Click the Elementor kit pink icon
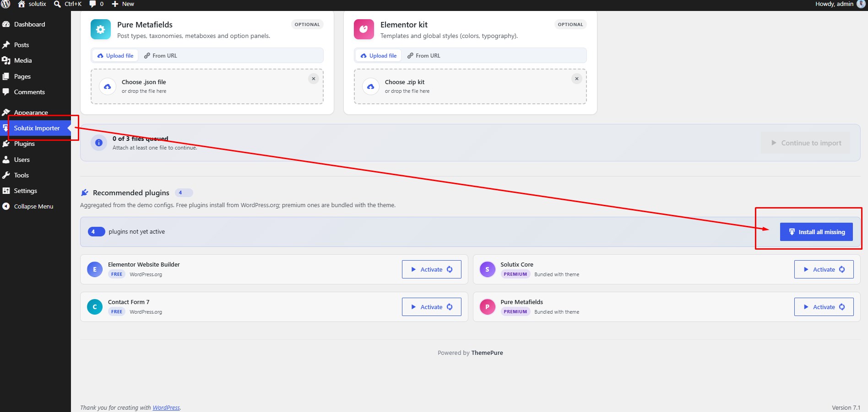The height and width of the screenshot is (412, 868). point(364,29)
